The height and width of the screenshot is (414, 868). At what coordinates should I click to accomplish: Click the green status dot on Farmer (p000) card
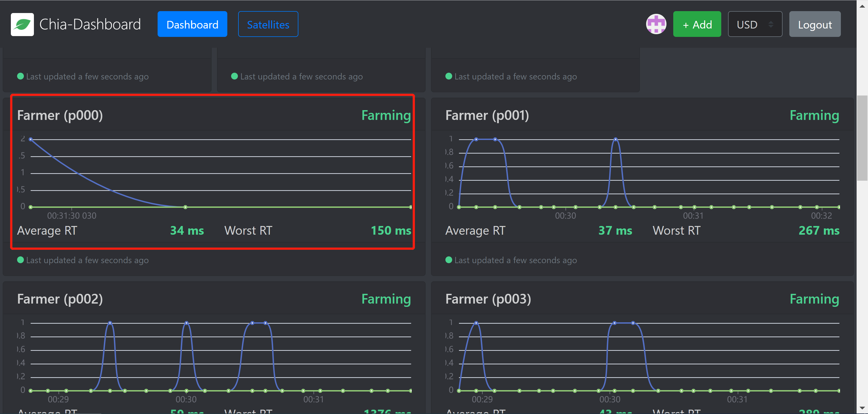(20, 260)
